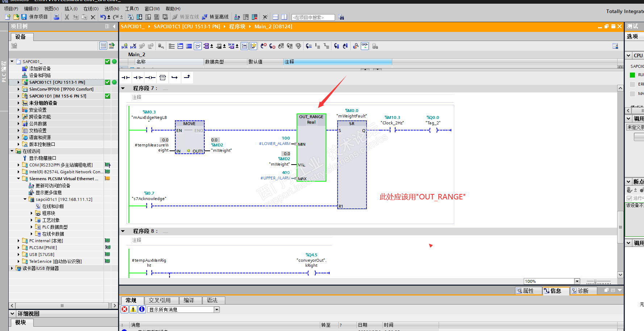Toggle error messages filter (red X)
This screenshot has width=644, height=331.
(x=125, y=309)
